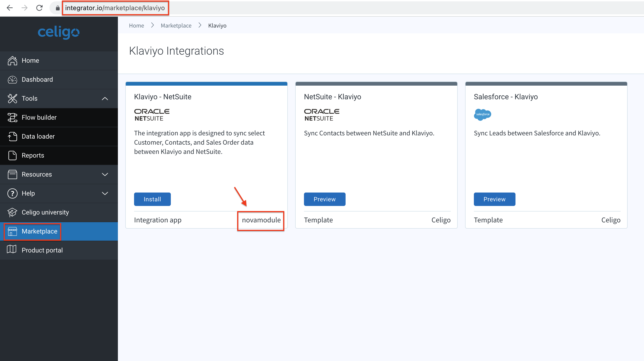Preview the NetSuite - Klaviyo template
This screenshot has width=644, height=361.
[325, 199]
